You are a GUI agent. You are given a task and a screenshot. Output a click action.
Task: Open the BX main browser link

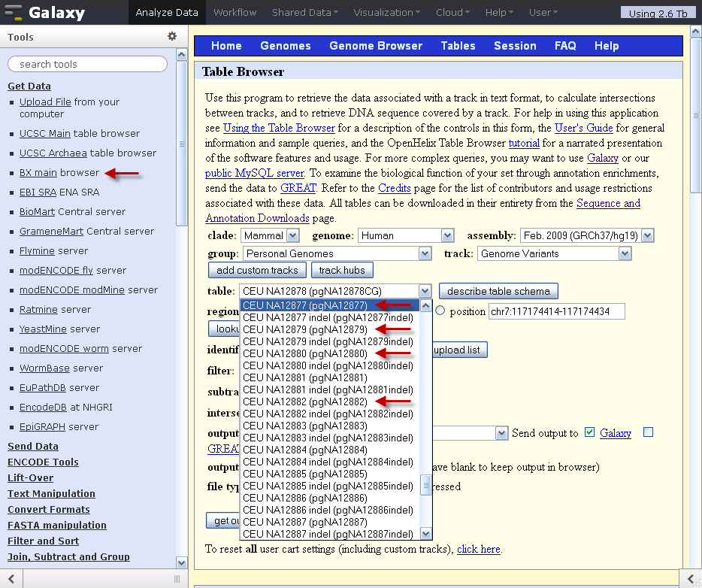tap(38, 172)
